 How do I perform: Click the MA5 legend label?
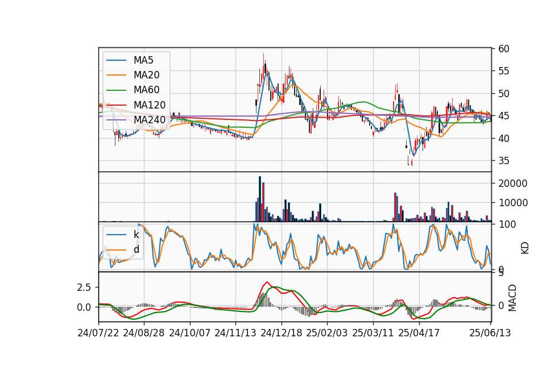[x=143, y=60]
